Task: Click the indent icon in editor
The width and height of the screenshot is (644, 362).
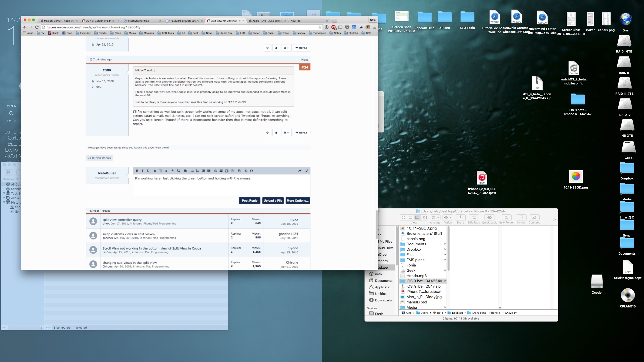Action: point(209,171)
